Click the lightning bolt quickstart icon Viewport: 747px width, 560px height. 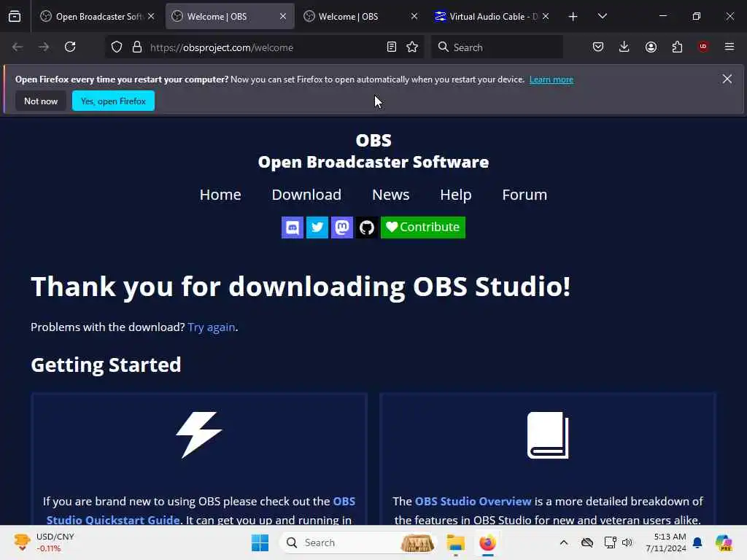click(199, 435)
